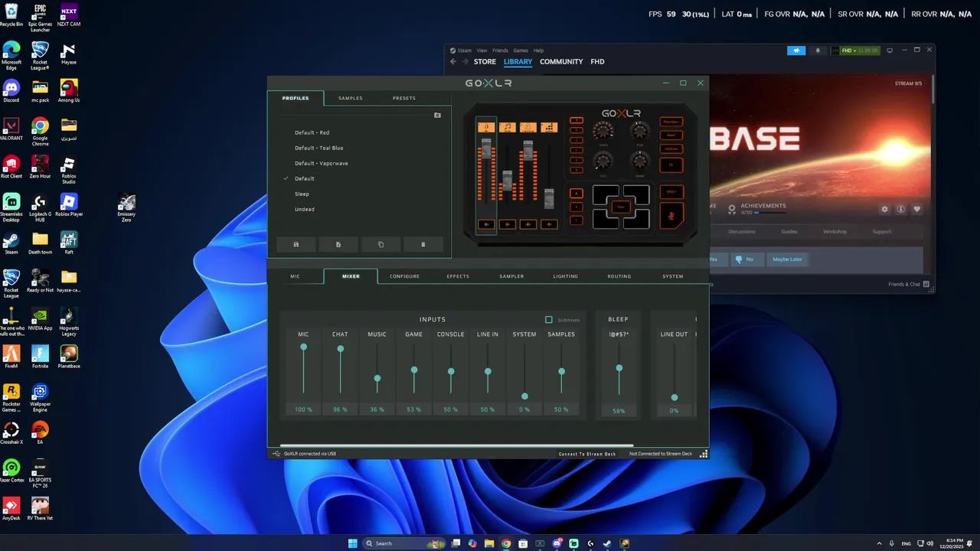
Task: Click the Maybe Later button in Steam
Action: pyautogui.click(x=787, y=259)
